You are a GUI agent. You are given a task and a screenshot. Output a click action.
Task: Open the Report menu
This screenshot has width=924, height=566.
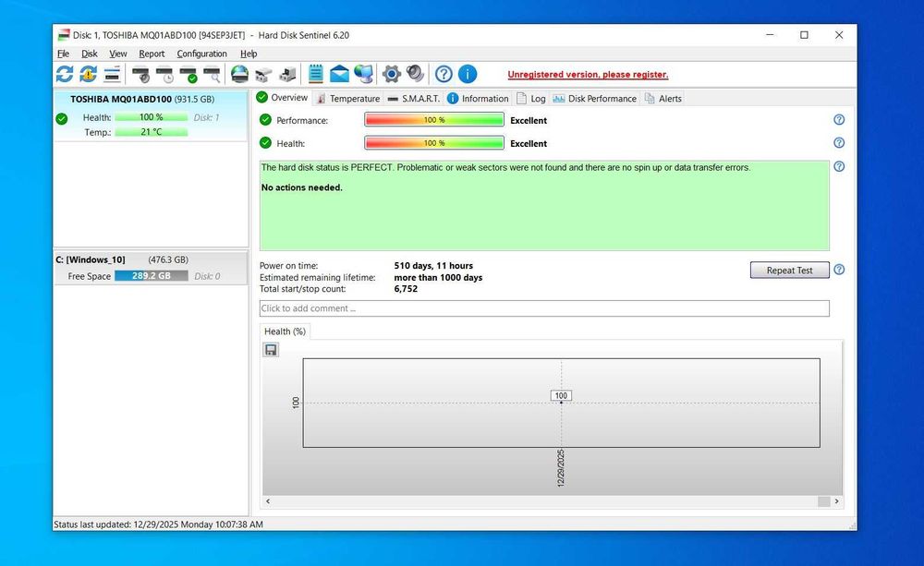(x=152, y=54)
